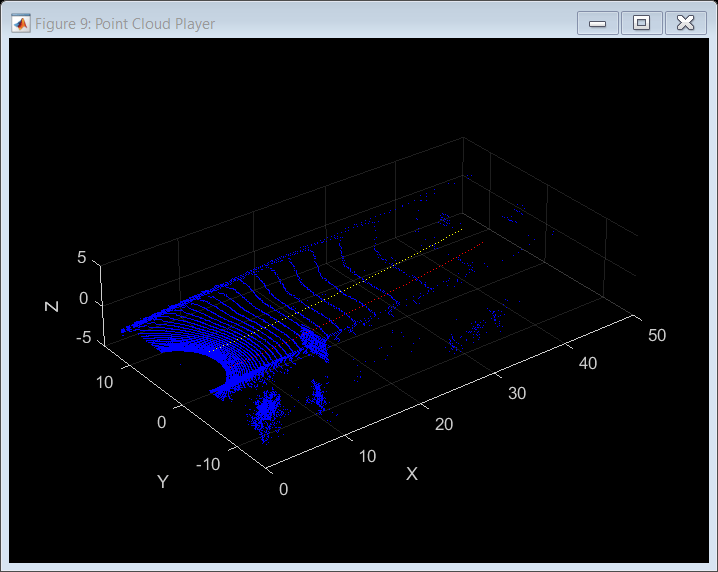Viewport: 718px width, 572px height.
Task: Minimize the Point Cloud Player window
Action: point(598,23)
